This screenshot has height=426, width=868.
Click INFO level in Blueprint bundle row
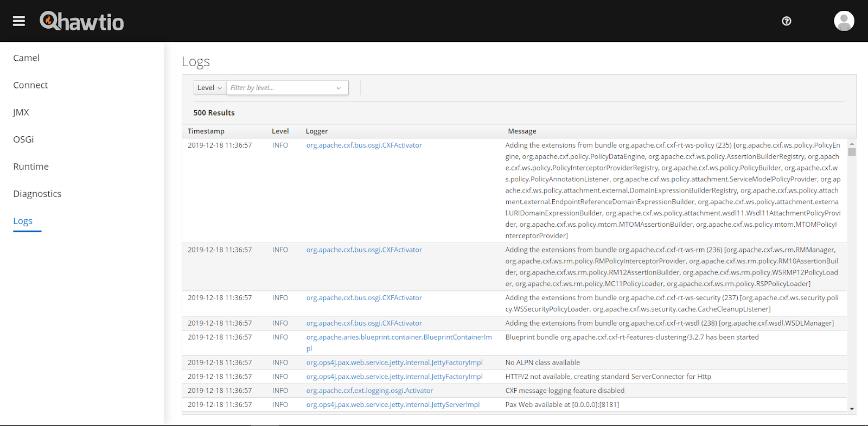280,338
